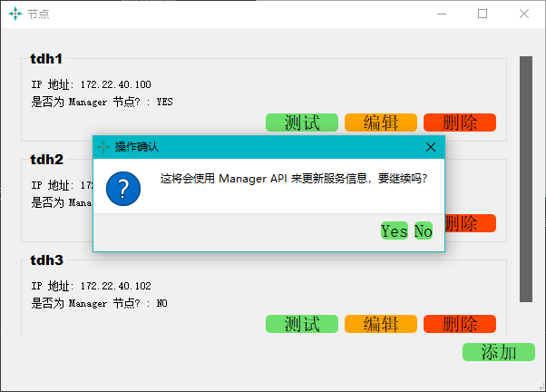This screenshot has height=392, width=546.
Task: Click the tdh1 group title
Action: (x=46, y=59)
